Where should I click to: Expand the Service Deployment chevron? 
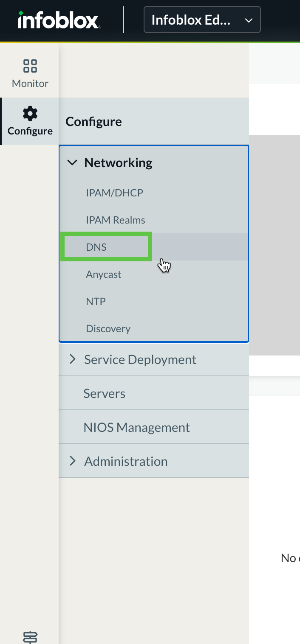click(73, 359)
